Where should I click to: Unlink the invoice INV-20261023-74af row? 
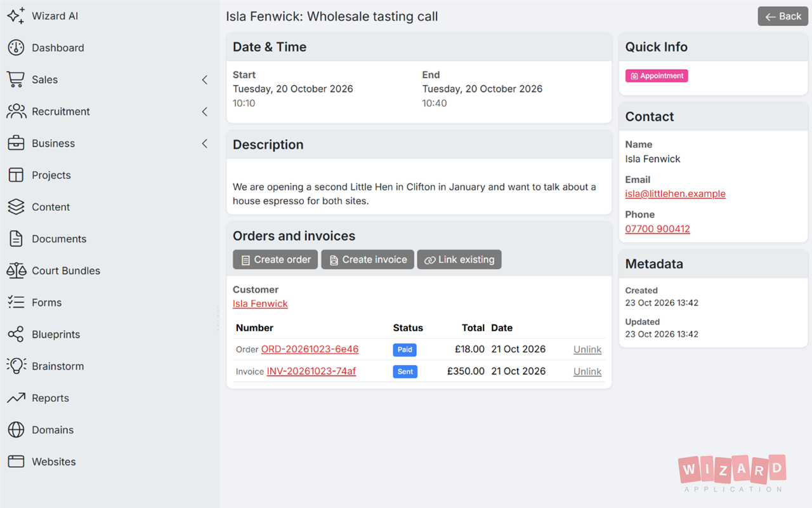tap(587, 371)
